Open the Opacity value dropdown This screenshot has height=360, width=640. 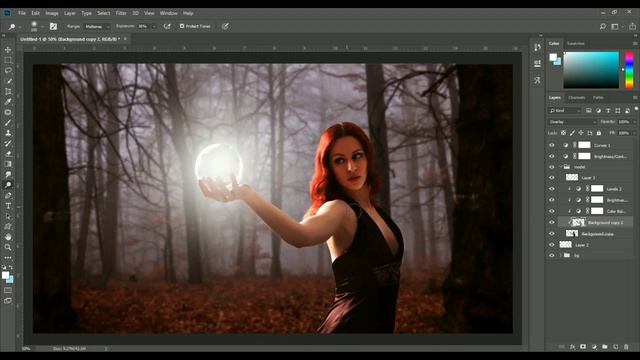coord(634,122)
